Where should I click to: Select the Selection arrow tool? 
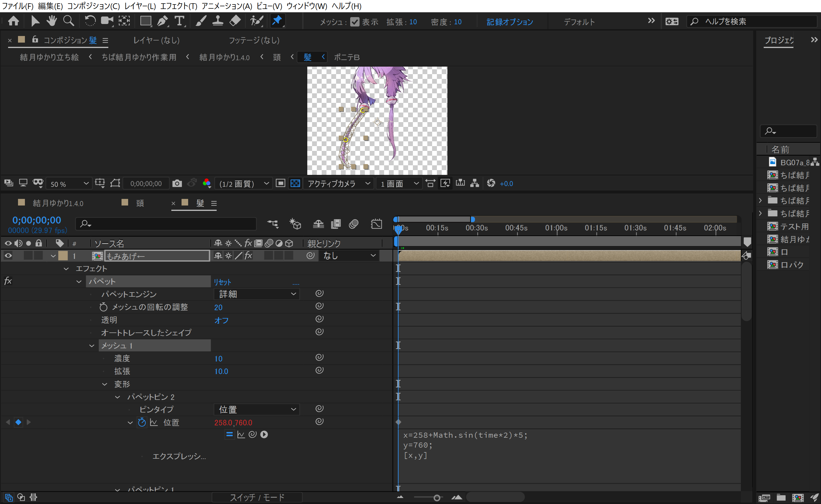tap(35, 21)
